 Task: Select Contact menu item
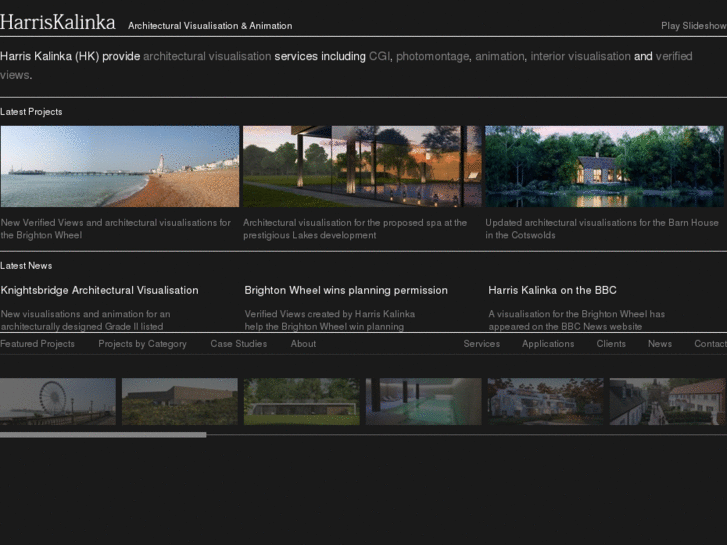(710, 344)
